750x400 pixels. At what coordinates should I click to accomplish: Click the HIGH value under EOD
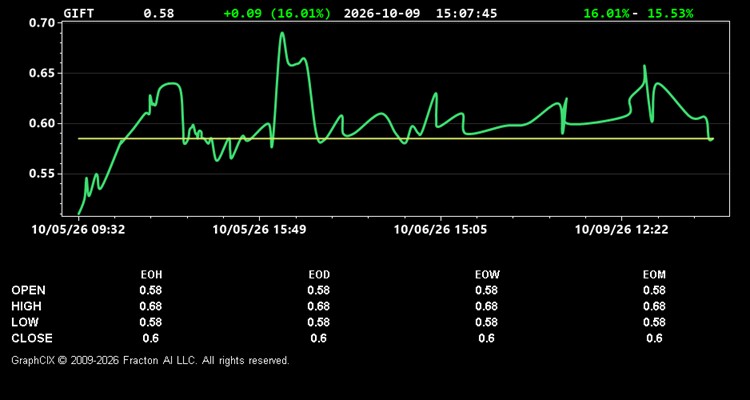[319, 306]
